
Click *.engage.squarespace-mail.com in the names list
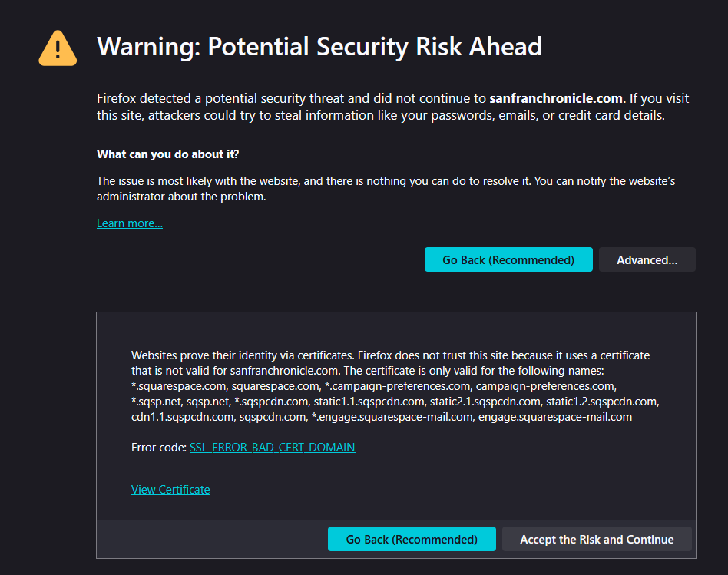pos(392,417)
